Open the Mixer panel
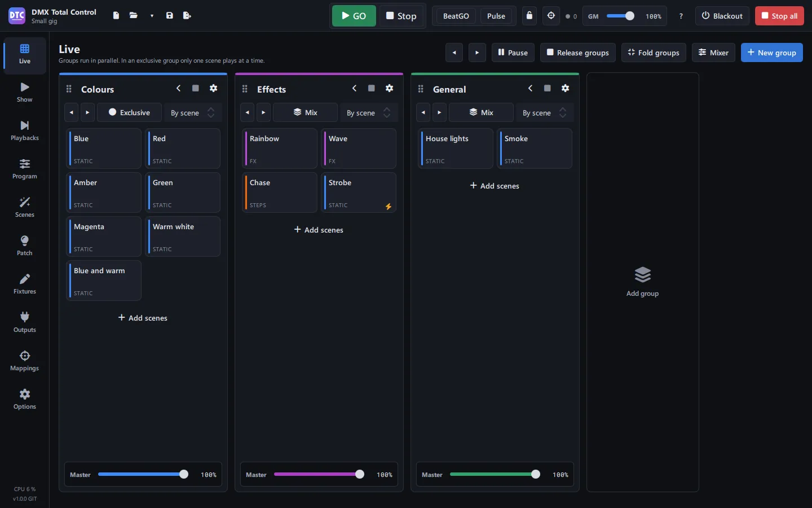This screenshot has height=508, width=812. 713,52
